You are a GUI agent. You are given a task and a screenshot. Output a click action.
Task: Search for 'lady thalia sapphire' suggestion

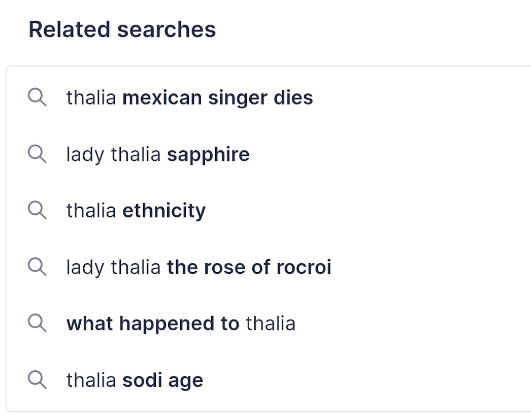[157, 154]
